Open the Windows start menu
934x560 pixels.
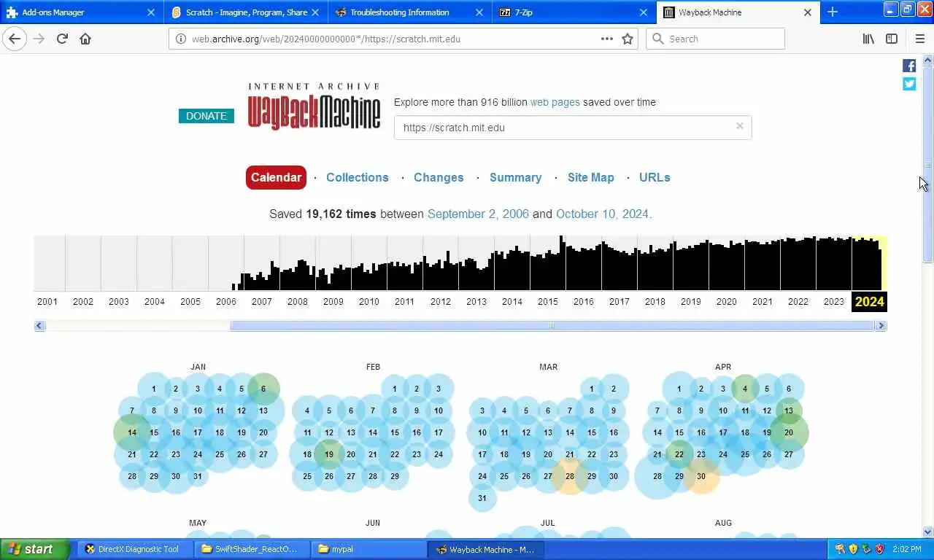coord(35,549)
